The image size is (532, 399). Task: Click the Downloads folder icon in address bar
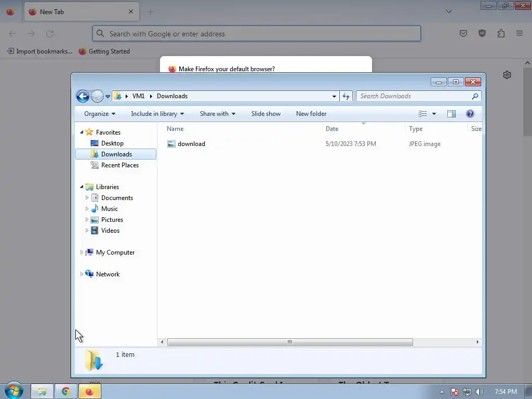click(117, 96)
